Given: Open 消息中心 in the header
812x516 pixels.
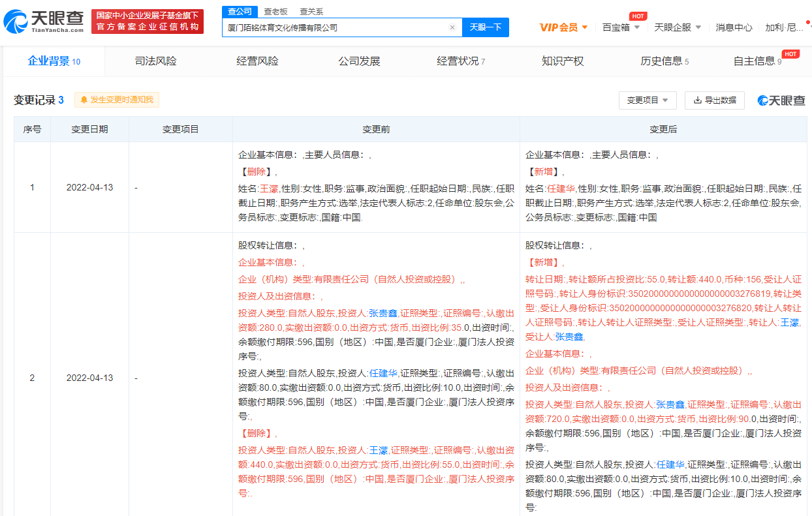Looking at the screenshot, I should 734,27.
